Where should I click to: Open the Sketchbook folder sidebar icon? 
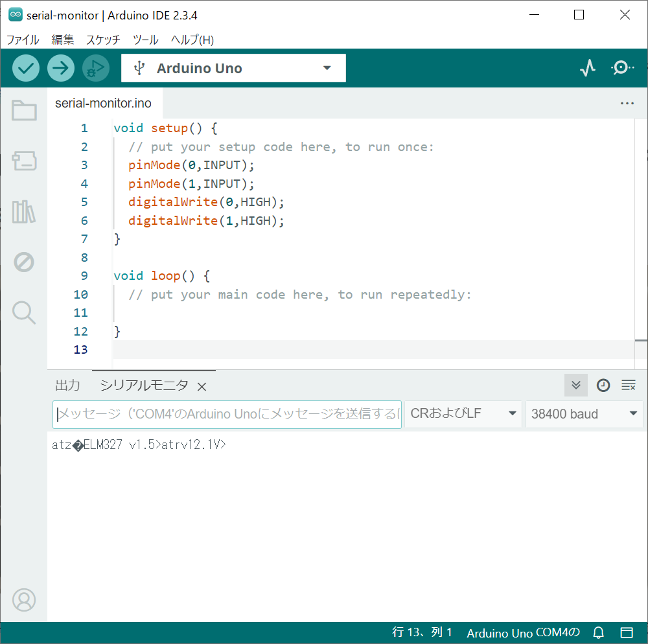tap(24, 110)
